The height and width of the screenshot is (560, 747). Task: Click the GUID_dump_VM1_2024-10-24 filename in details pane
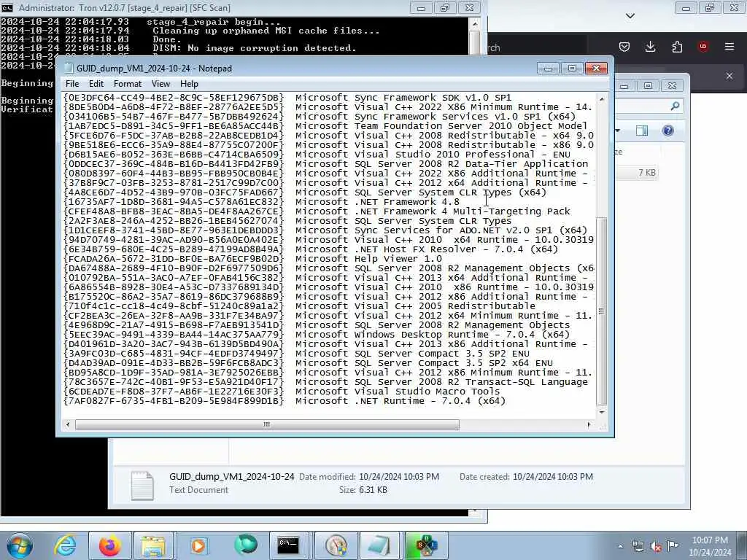[231, 477]
